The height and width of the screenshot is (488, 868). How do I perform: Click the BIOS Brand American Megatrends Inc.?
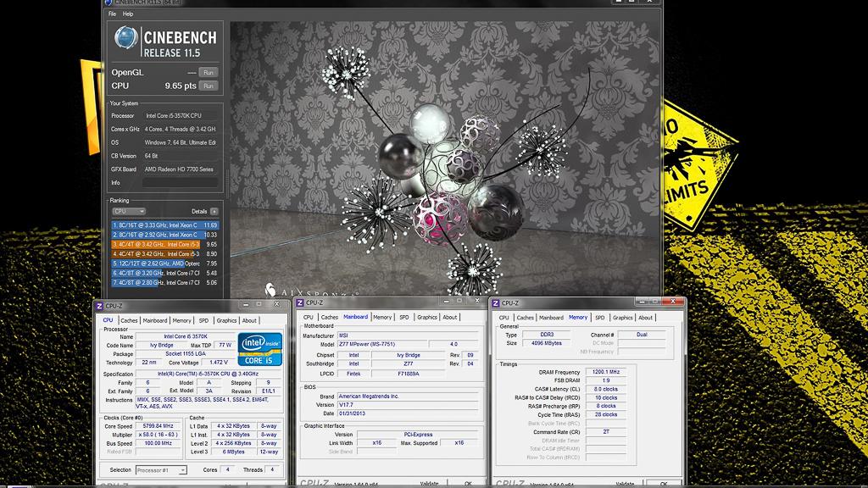click(x=408, y=396)
